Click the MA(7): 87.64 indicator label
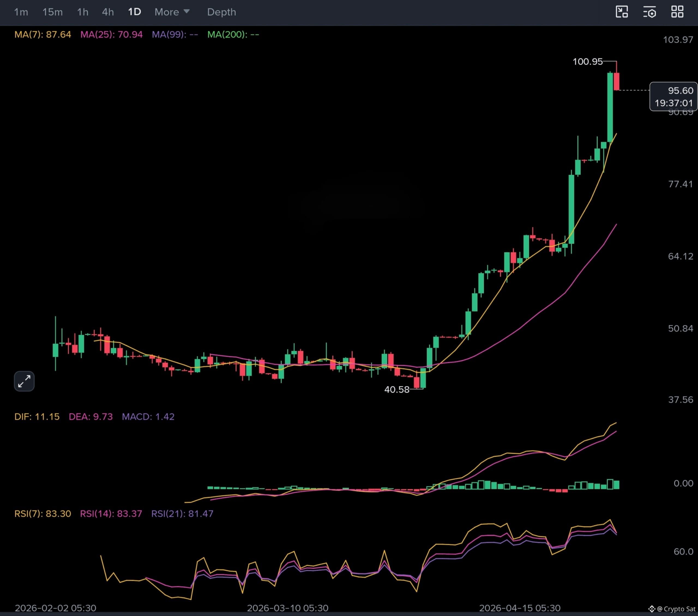 point(43,35)
